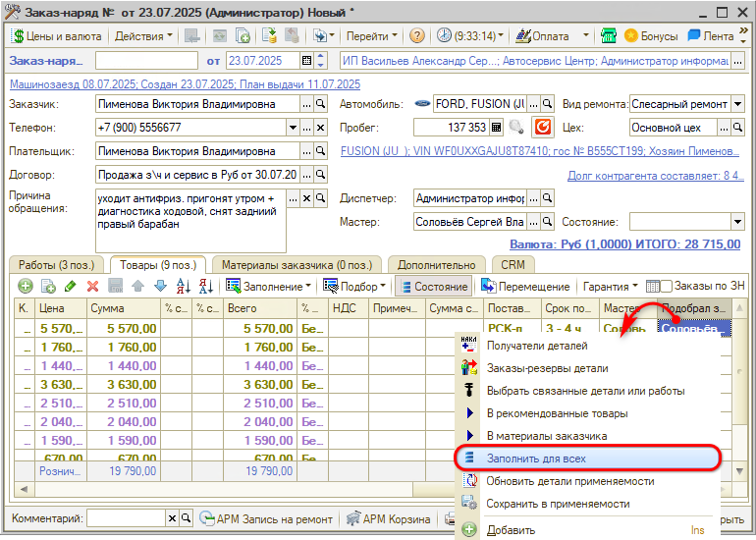
Task: Expand the Действия menu
Action: (143, 36)
